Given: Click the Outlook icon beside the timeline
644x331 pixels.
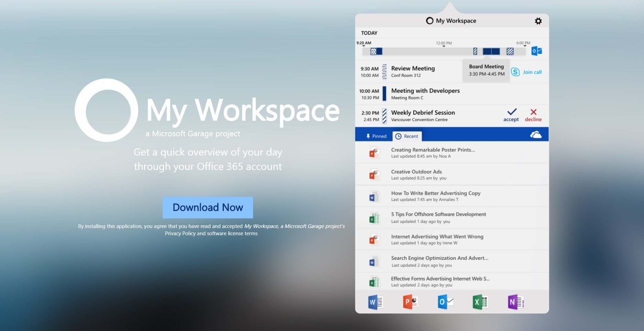Looking at the screenshot, I should point(536,51).
